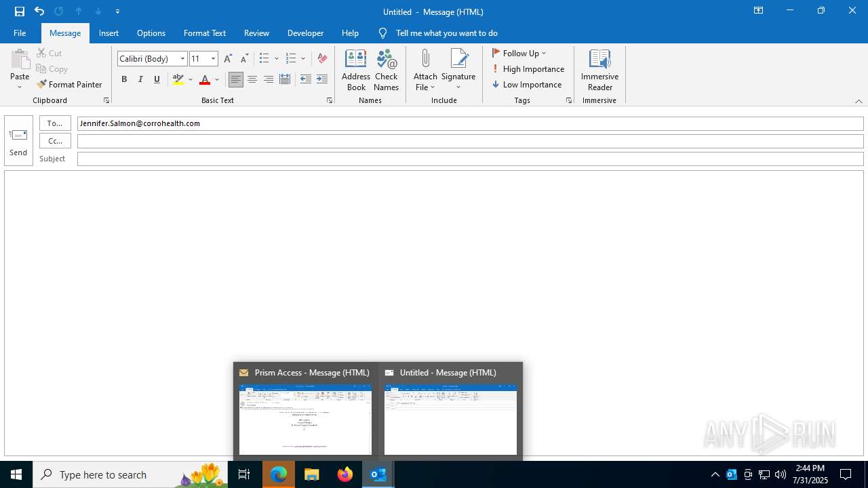Decrease font size with the shrink font icon

click(x=244, y=58)
